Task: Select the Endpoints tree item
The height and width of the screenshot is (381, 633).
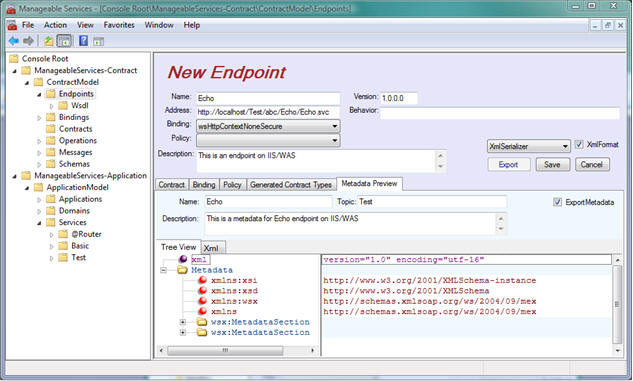Action: [76, 94]
